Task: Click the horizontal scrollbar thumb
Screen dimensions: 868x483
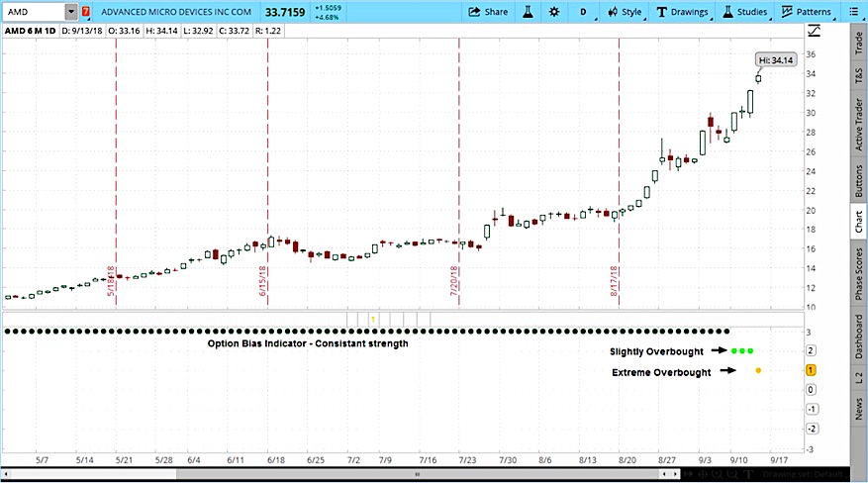Action: click(418, 474)
